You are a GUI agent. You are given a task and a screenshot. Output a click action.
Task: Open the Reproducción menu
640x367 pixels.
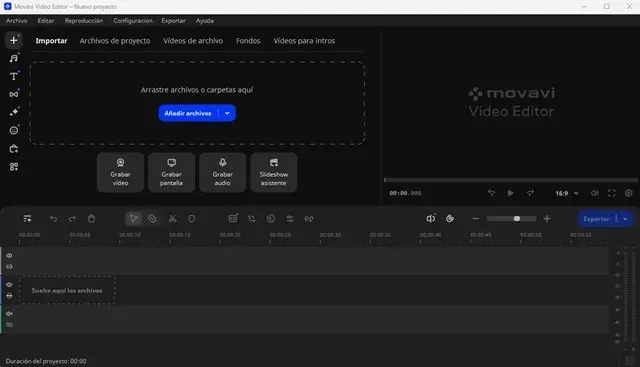click(84, 20)
